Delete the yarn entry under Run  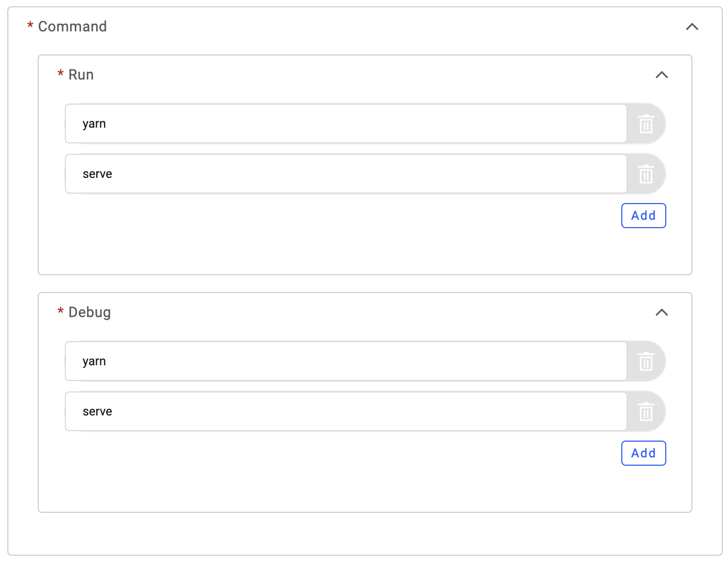pyautogui.click(x=646, y=124)
